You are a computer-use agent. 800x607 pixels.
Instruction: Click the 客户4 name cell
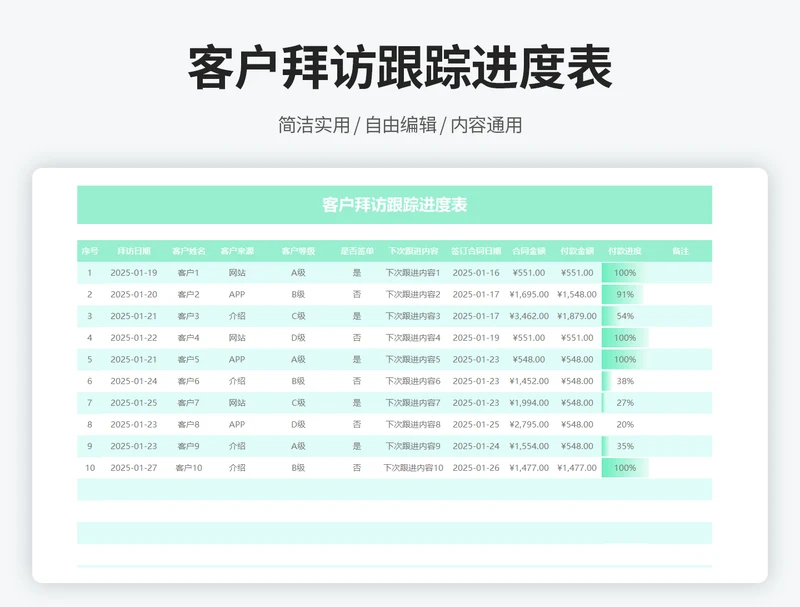pyautogui.click(x=189, y=338)
